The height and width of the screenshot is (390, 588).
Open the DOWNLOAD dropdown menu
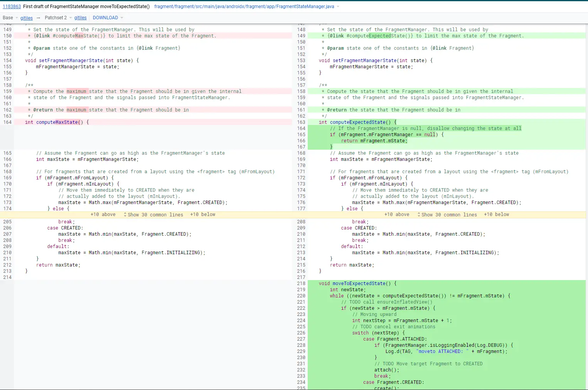(x=108, y=18)
